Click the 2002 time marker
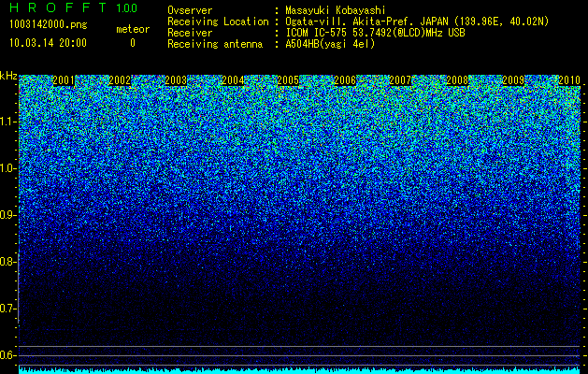 pos(120,80)
